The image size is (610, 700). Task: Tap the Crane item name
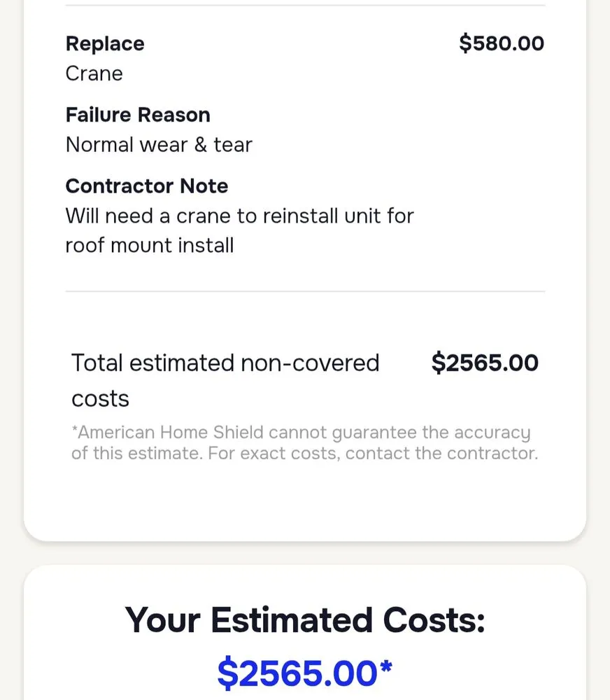[94, 73]
